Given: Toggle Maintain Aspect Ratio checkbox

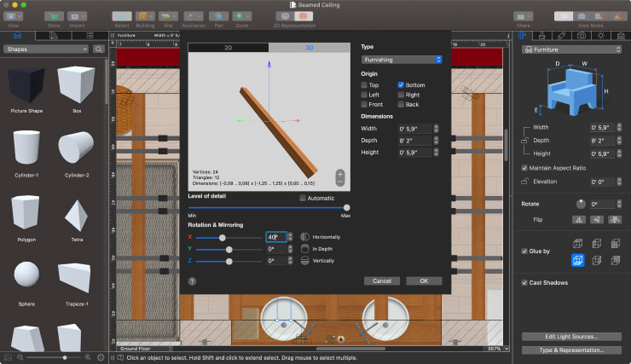Looking at the screenshot, I should (x=524, y=168).
